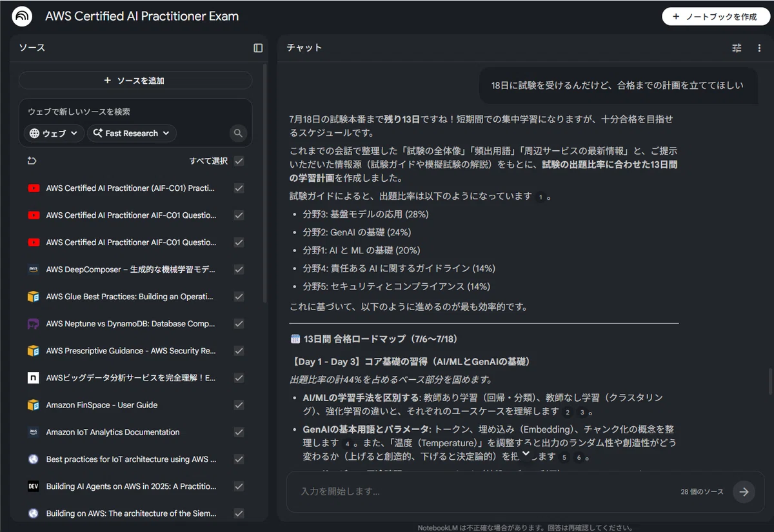
Task: Click the user message about 18日に試験
Action: tap(617, 85)
